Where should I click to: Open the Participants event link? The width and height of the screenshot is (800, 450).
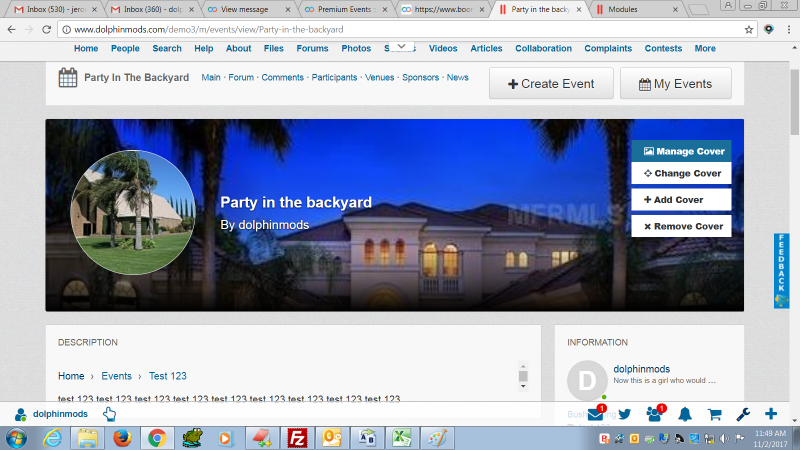(334, 78)
